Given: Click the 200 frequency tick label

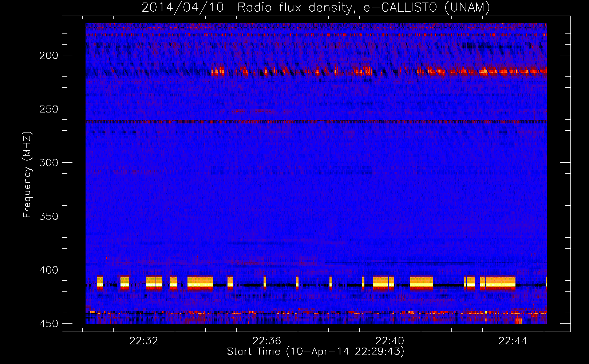Looking at the screenshot, I should coord(49,55).
